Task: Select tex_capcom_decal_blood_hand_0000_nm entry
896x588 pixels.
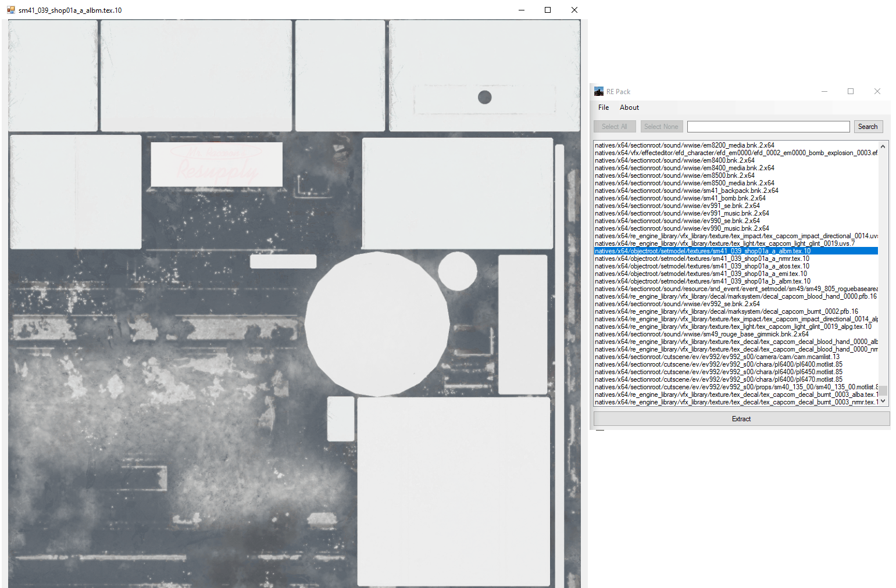Action: click(x=736, y=349)
